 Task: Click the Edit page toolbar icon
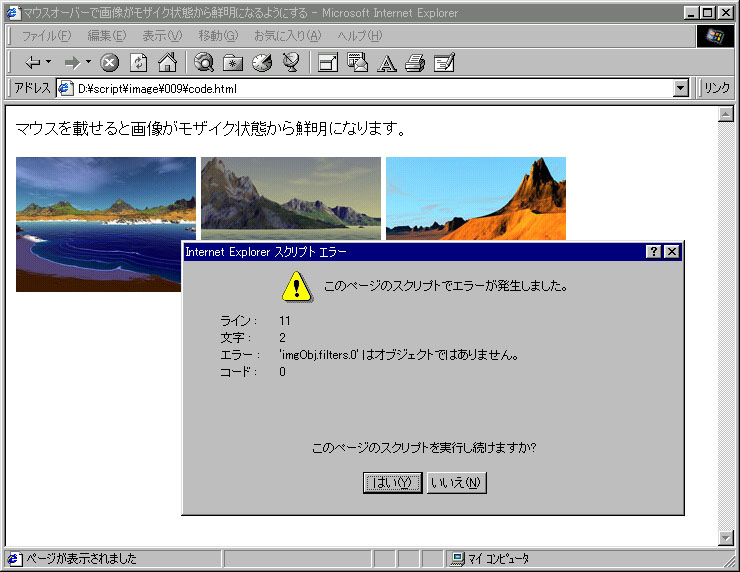[x=444, y=62]
